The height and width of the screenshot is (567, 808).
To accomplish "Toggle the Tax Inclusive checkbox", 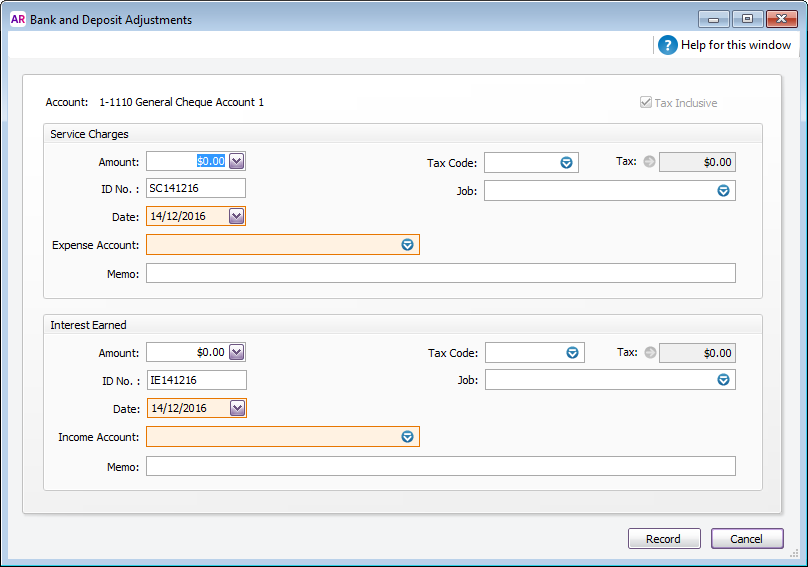I will tap(646, 102).
